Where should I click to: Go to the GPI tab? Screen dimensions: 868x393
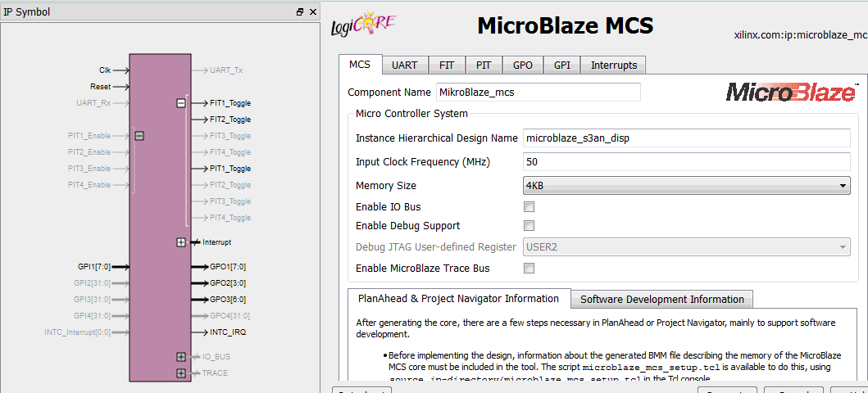(562, 65)
